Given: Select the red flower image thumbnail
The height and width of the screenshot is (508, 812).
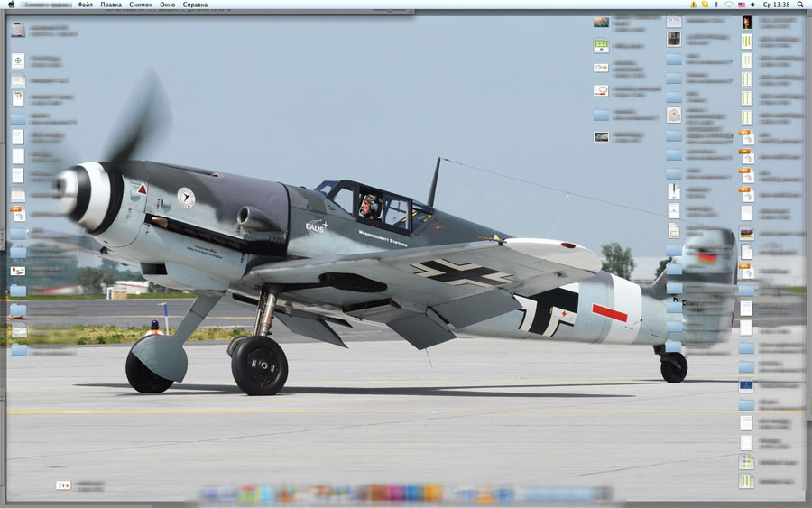Looking at the screenshot, I should point(746,22).
